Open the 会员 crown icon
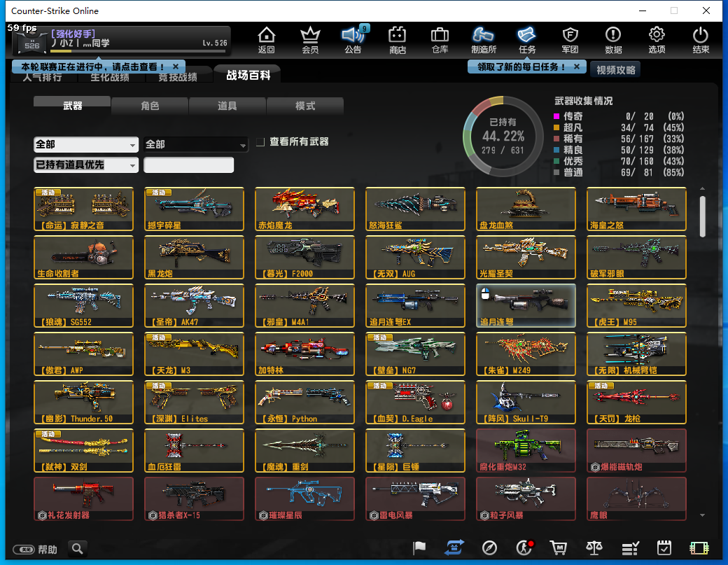 [x=310, y=40]
